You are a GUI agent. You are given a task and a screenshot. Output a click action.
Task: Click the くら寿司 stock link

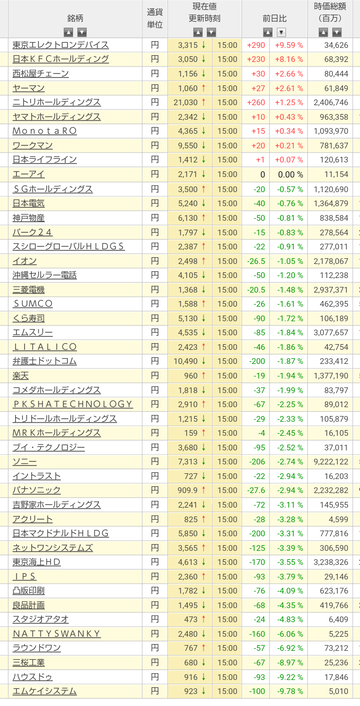point(28,319)
